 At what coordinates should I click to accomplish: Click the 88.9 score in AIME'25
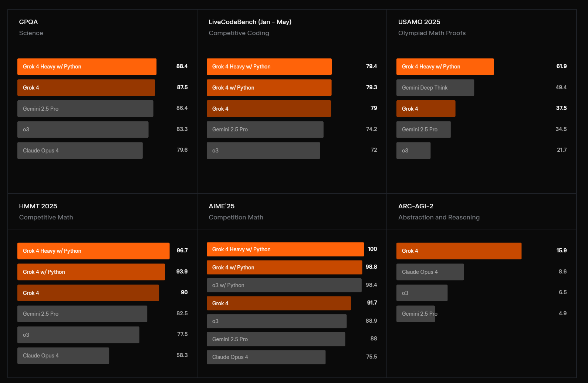pos(371,321)
